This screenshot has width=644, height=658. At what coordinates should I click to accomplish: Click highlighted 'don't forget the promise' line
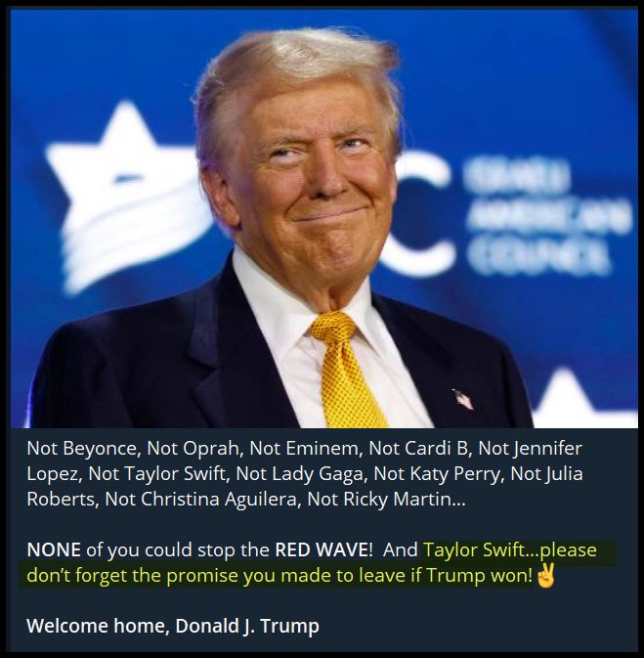pyautogui.click(x=279, y=575)
